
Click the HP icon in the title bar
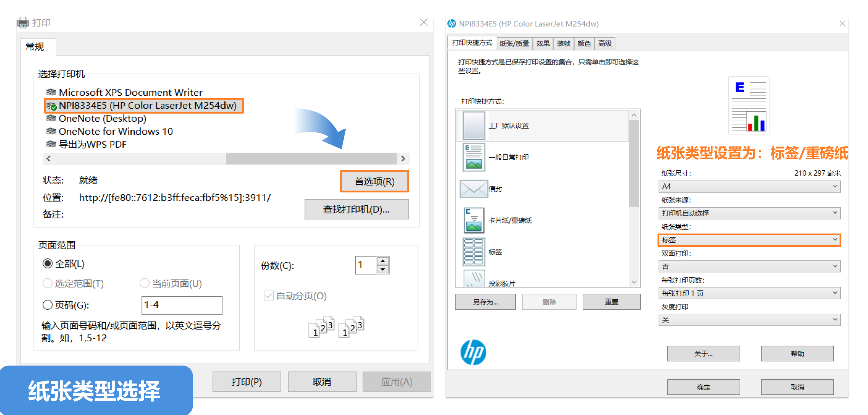(452, 23)
